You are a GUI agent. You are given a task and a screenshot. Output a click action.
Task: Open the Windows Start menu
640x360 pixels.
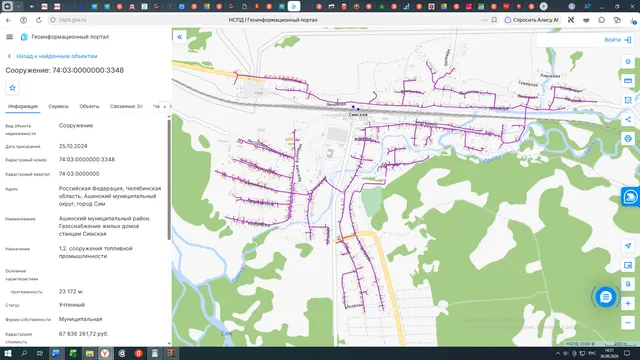(7, 353)
